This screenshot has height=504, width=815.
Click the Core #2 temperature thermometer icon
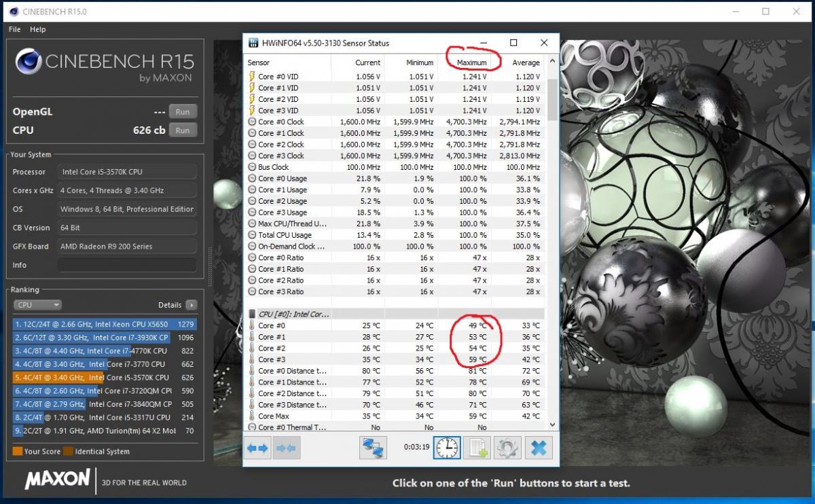click(252, 348)
